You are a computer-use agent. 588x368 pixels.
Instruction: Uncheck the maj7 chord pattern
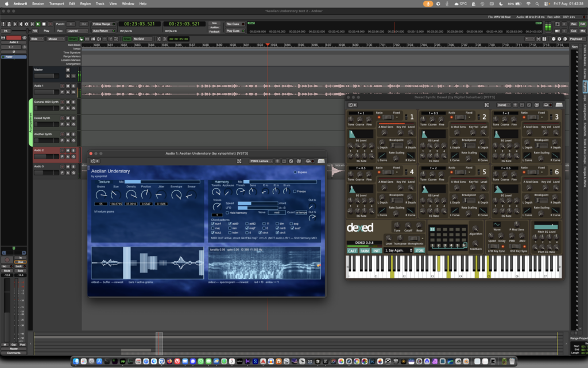click(247, 228)
